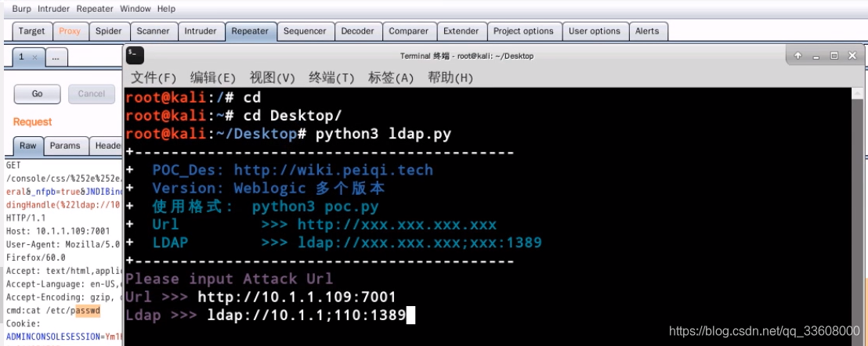Select the Raw request view tab
868x346 pixels.
(28, 146)
